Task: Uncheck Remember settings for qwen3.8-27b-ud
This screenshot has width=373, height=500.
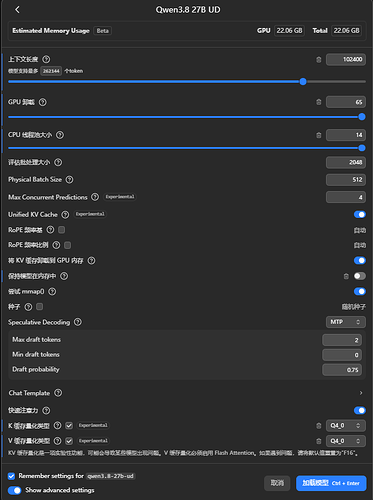Action: pos(11,476)
